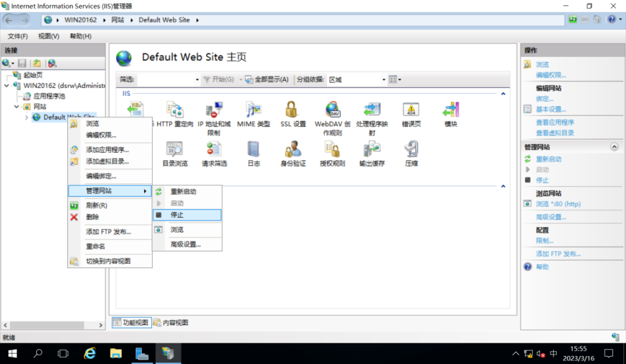Switch to the 内容视图 tab
This screenshot has height=364, width=626.
[x=171, y=322]
